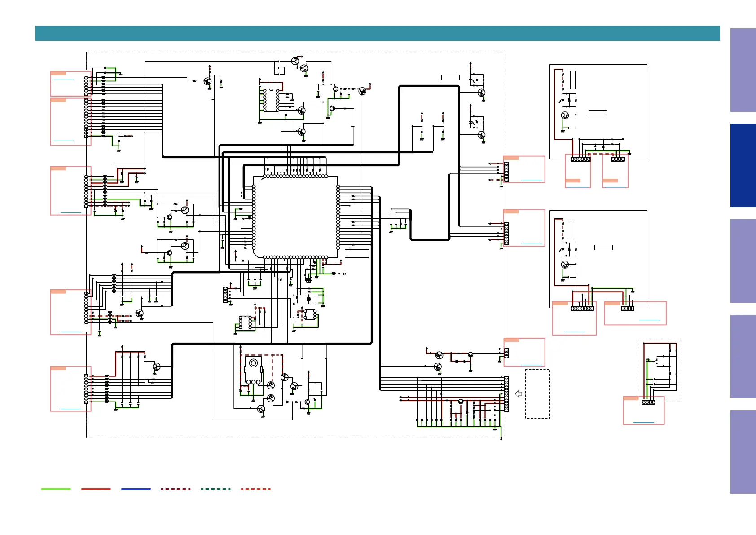756x535 pixels.
Task: Open the purple tab just below the blue tab
Action: 743,261
